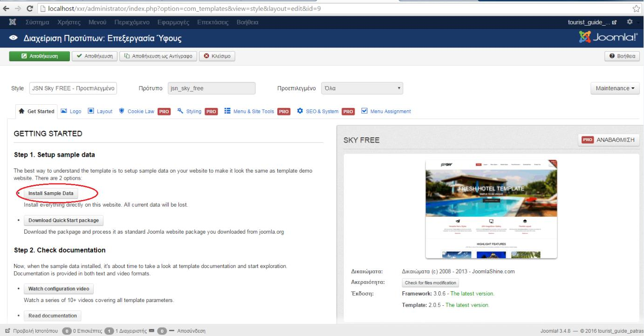The width and height of the screenshot is (644, 336).
Task: Reload the page with browser refresh icon
Action: [x=30, y=8]
